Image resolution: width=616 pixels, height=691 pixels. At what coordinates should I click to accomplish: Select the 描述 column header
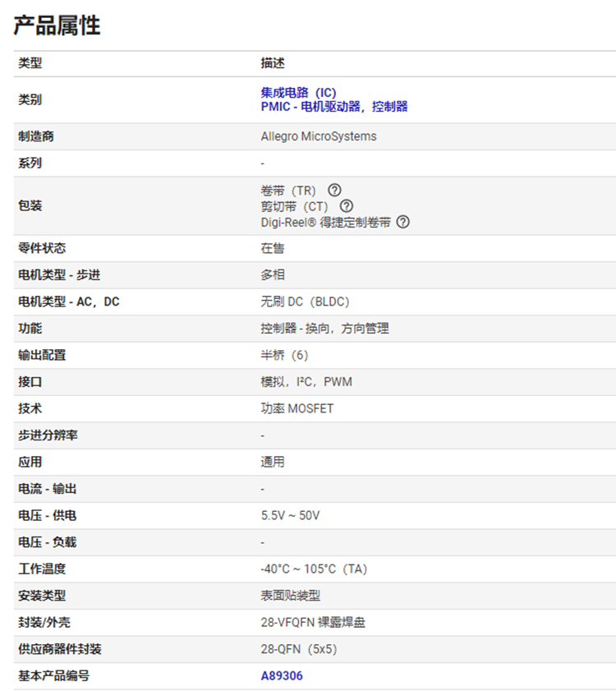point(273,63)
